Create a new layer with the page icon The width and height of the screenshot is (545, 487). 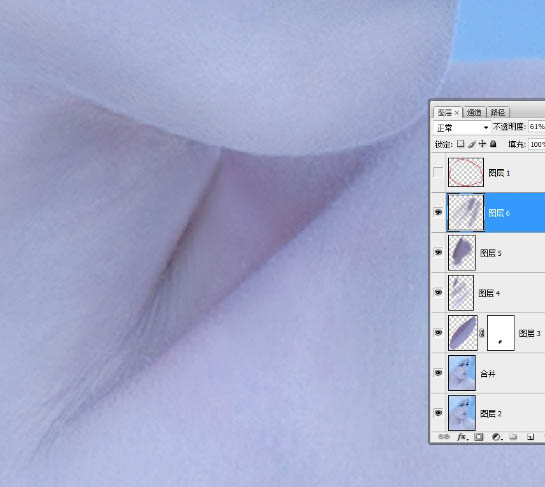pos(530,437)
